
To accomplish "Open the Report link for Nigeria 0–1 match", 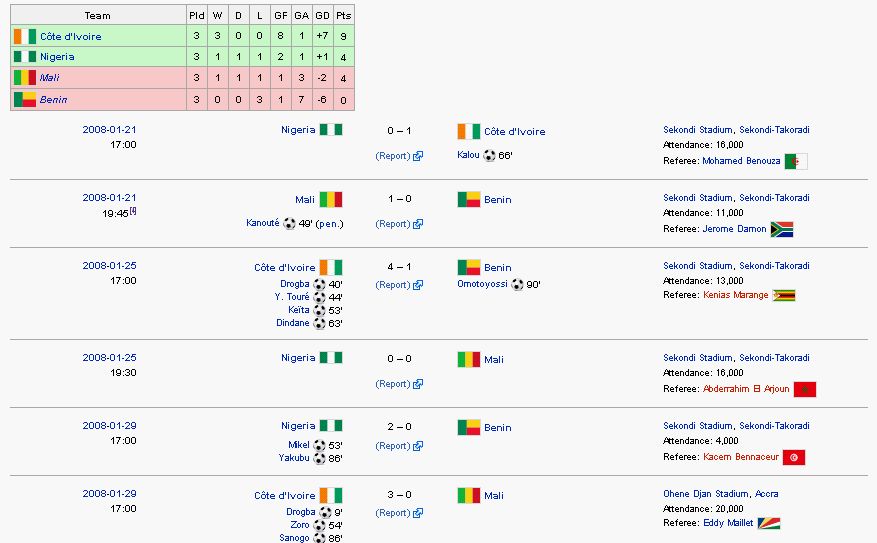I will (393, 156).
